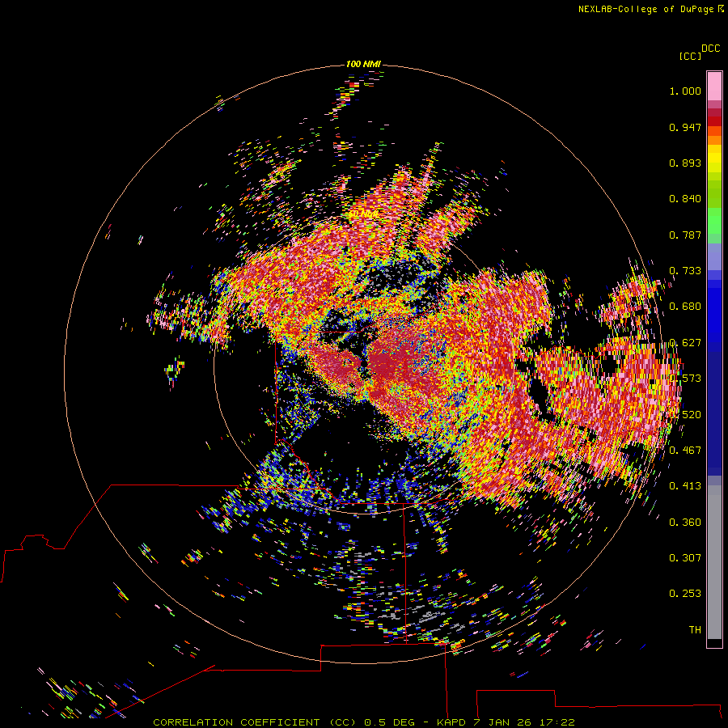Click the 0.253 value on the color scale
728x728 pixels.
click(685, 594)
